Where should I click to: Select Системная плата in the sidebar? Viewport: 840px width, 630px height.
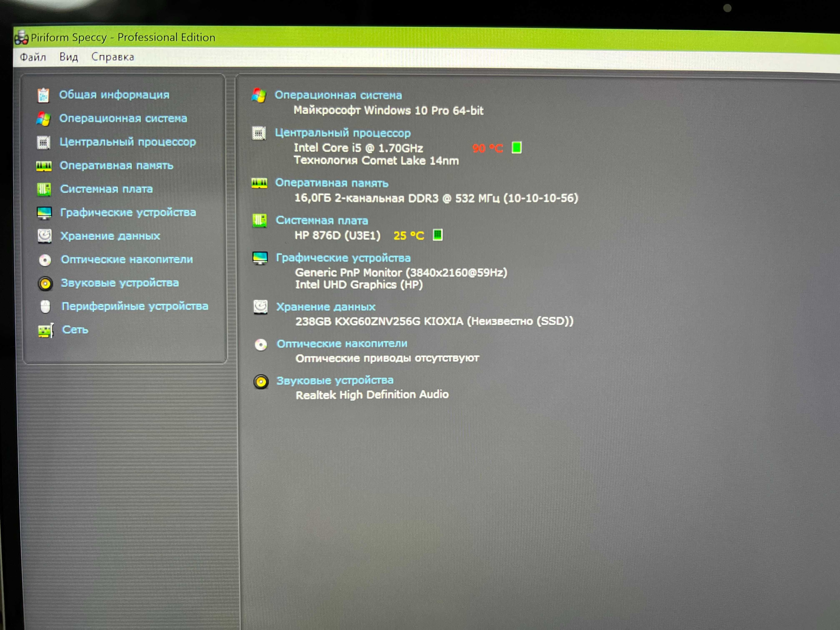[x=106, y=189]
